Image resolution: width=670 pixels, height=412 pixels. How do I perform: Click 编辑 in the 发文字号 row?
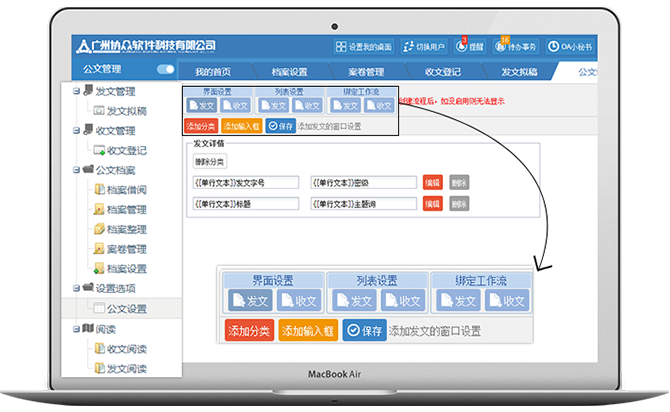click(x=432, y=182)
